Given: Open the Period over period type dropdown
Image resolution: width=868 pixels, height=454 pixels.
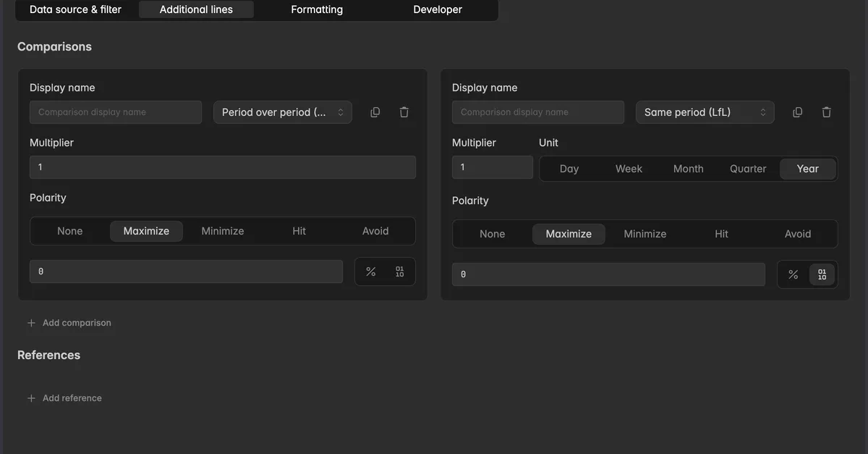Looking at the screenshot, I should tap(283, 112).
